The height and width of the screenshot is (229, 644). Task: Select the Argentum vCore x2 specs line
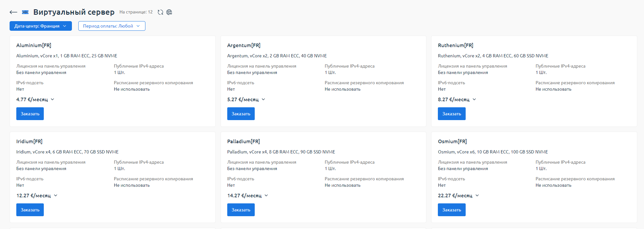point(277,56)
